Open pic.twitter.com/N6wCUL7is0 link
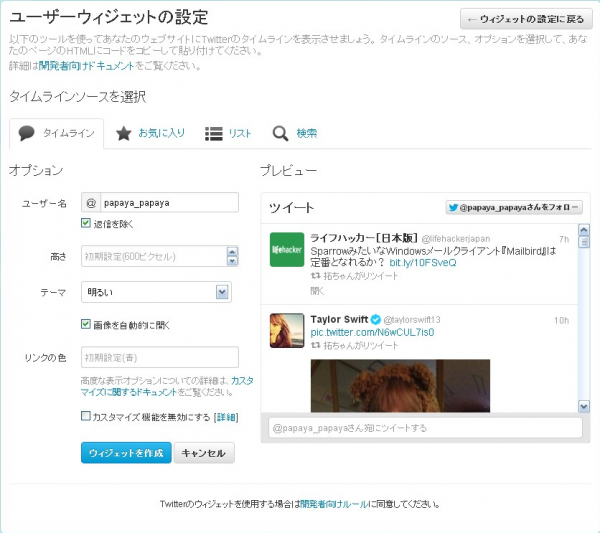Viewport: 600px width, 533px height. tap(372, 333)
